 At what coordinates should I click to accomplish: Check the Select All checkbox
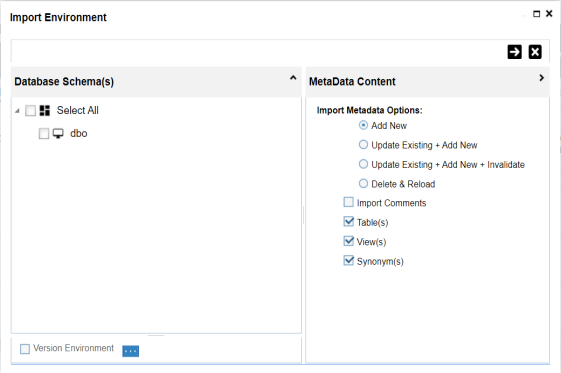click(x=30, y=111)
